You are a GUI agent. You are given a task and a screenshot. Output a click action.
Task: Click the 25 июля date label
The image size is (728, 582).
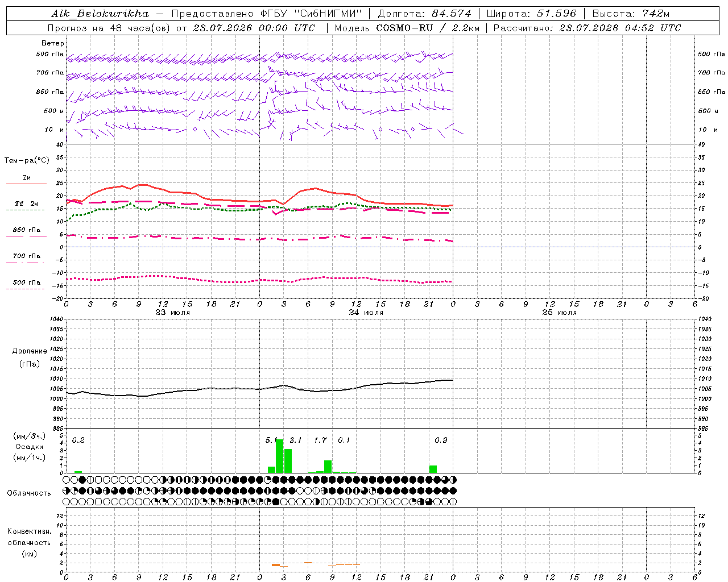click(x=559, y=312)
